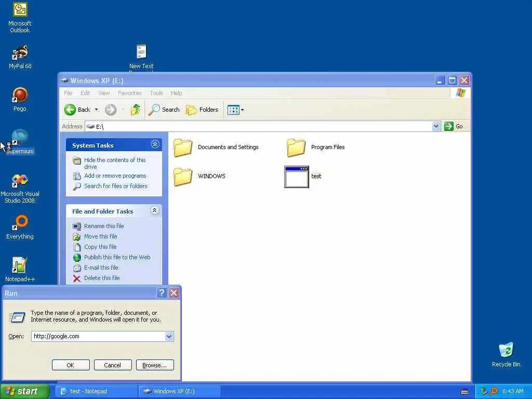This screenshot has width=532, height=399.
Task: Open the Help menu
Action: click(176, 93)
